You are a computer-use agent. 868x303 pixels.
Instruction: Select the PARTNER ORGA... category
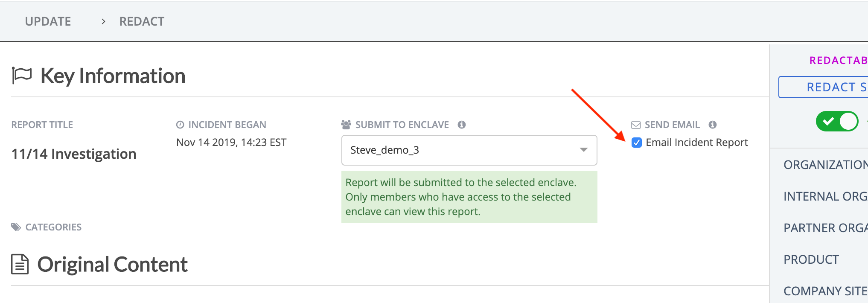pos(825,228)
